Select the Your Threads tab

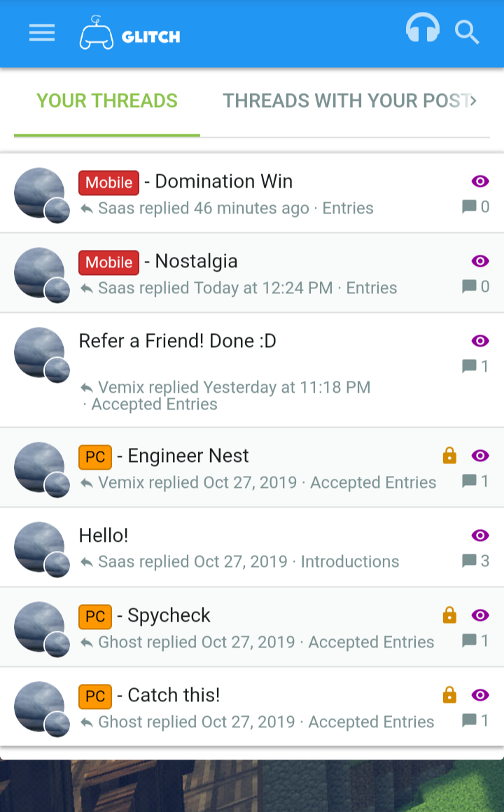tap(107, 101)
